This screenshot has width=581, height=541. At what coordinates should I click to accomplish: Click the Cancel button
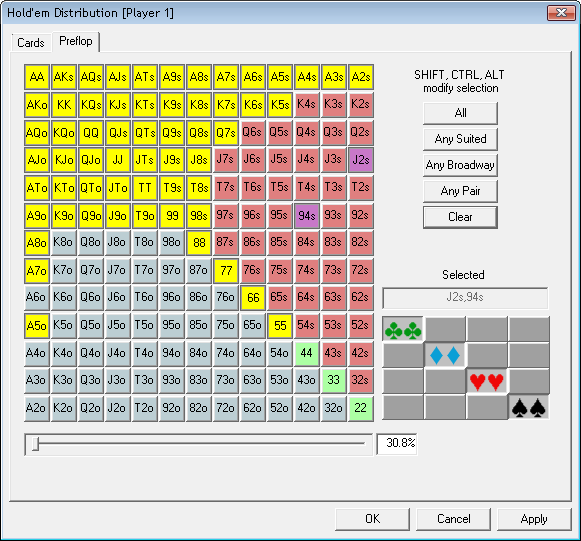coord(454,519)
